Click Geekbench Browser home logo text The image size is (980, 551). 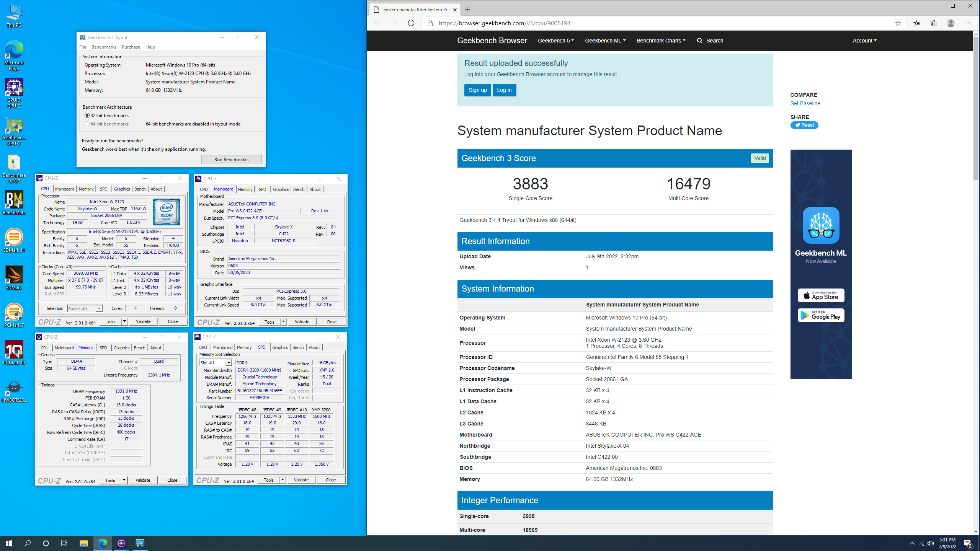click(x=492, y=41)
